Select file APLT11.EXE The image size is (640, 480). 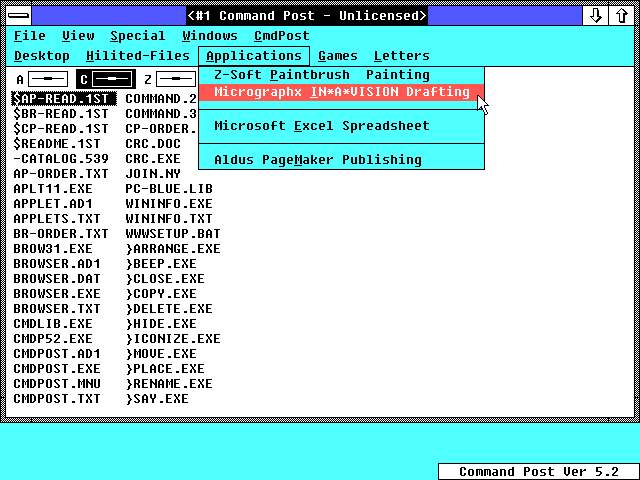point(53,189)
